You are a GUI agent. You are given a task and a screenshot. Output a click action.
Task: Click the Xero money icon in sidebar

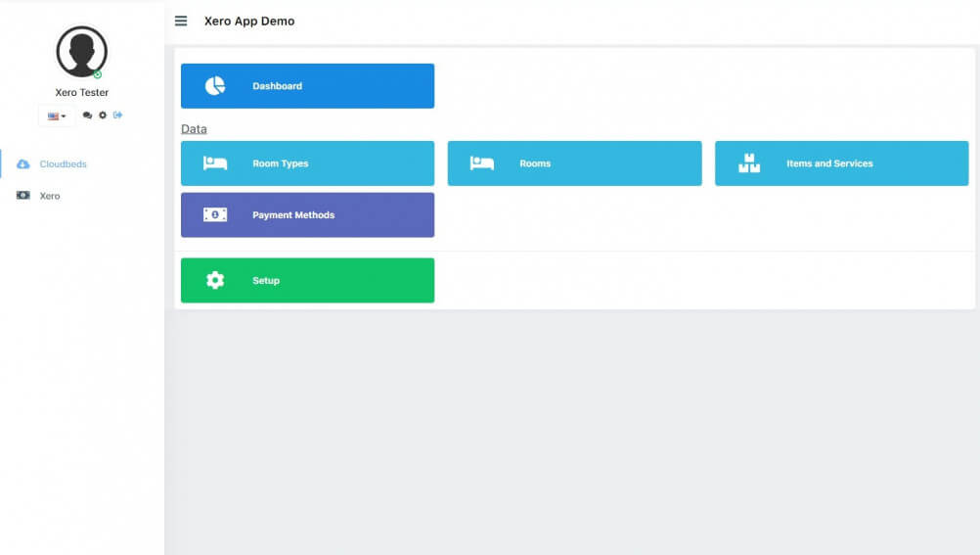[23, 196]
